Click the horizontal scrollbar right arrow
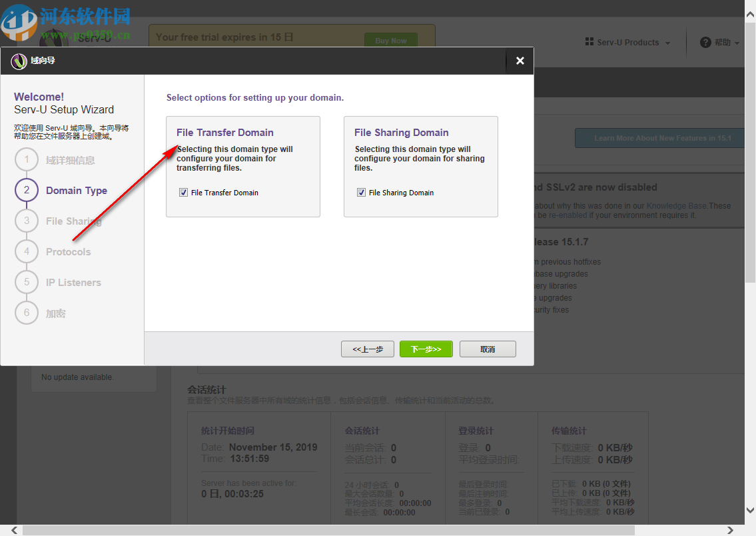The width and height of the screenshot is (756, 536). click(x=731, y=530)
